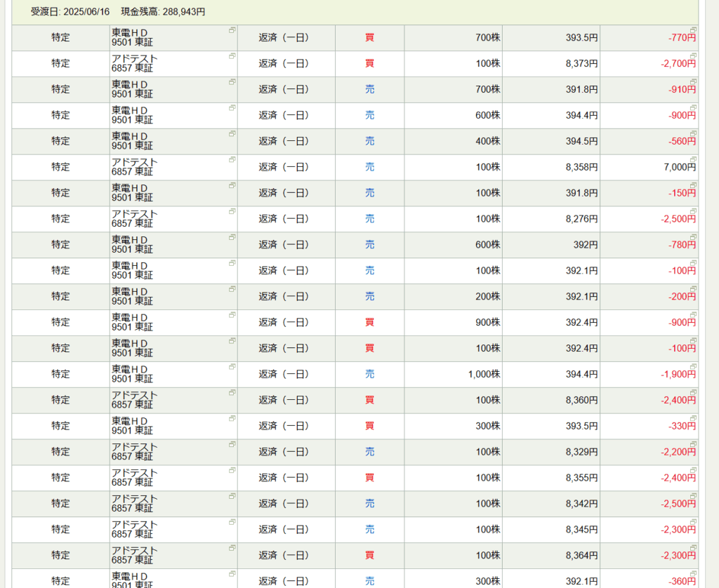The width and height of the screenshot is (719, 588).
Task: Click the red 買 in the 8,364円 row
Action: [369, 556]
